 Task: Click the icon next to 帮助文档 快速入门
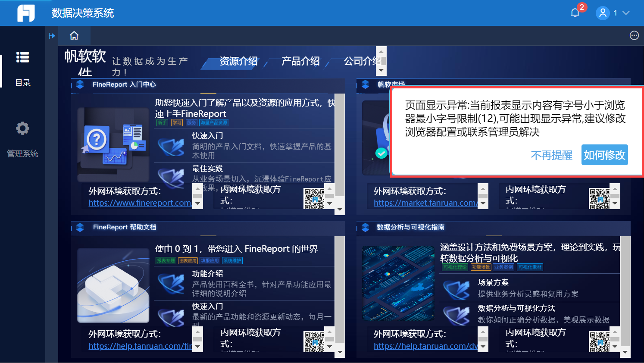[171, 316]
